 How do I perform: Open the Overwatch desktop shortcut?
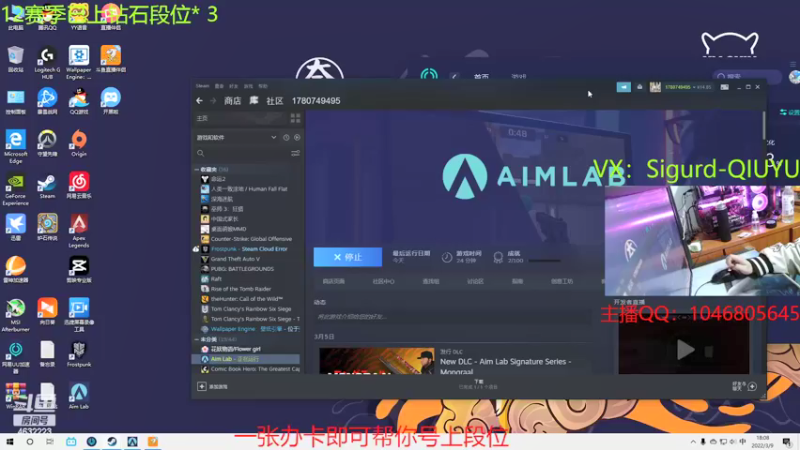pyautogui.click(x=47, y=143)
